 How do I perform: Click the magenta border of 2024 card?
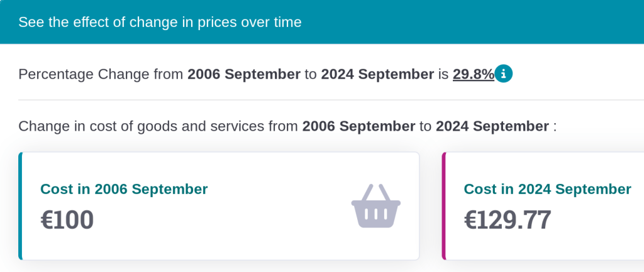click(x=444, y=206)
